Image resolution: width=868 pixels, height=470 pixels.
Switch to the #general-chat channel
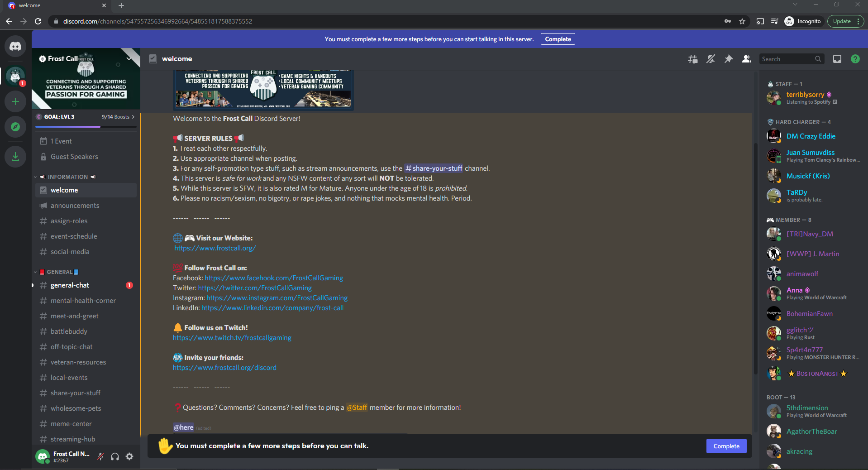click(x=70, y=285)
